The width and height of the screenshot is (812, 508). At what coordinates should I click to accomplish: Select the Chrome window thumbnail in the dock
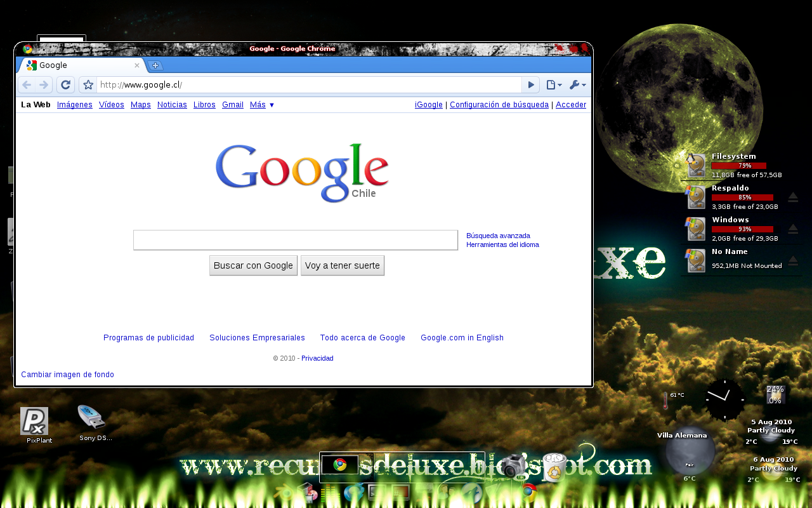340,465
